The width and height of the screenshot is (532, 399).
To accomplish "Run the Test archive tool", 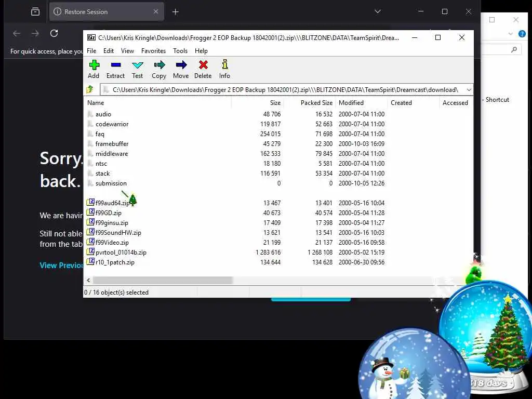I will pos(137,64).
